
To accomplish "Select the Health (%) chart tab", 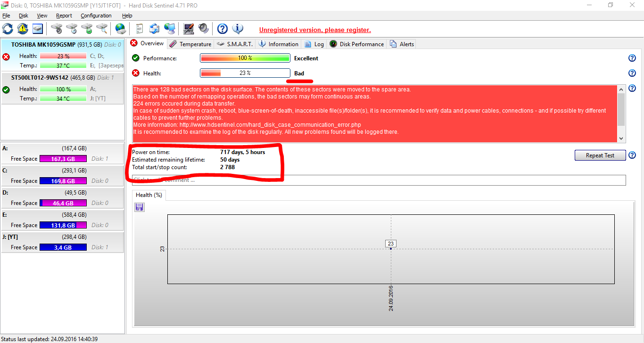I will click(149, 195).
